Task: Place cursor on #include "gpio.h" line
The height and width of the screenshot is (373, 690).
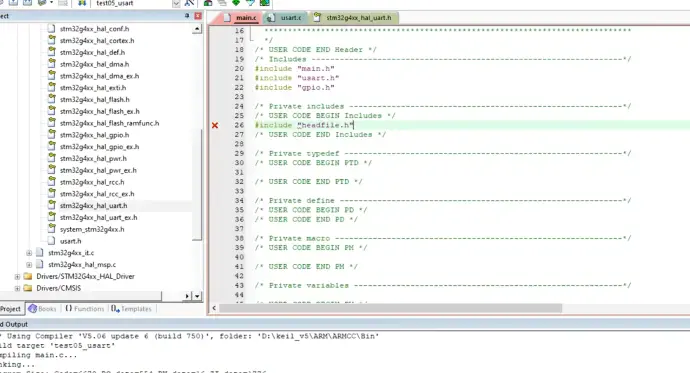Action: pos(294,88)
